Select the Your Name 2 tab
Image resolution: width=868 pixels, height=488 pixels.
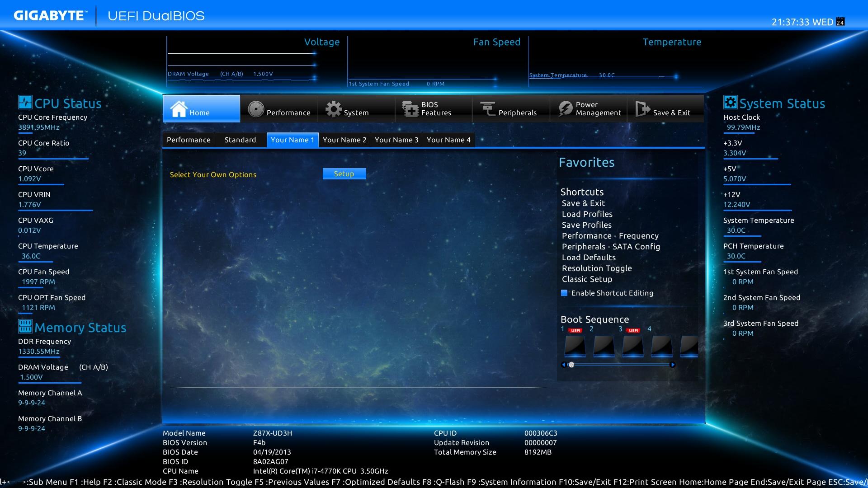click(344, 140)
